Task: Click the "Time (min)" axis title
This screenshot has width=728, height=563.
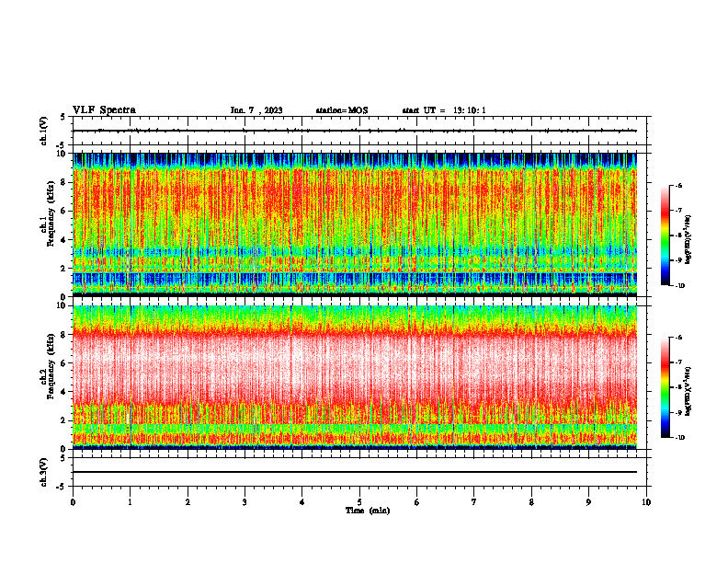Action: (368, 511)
